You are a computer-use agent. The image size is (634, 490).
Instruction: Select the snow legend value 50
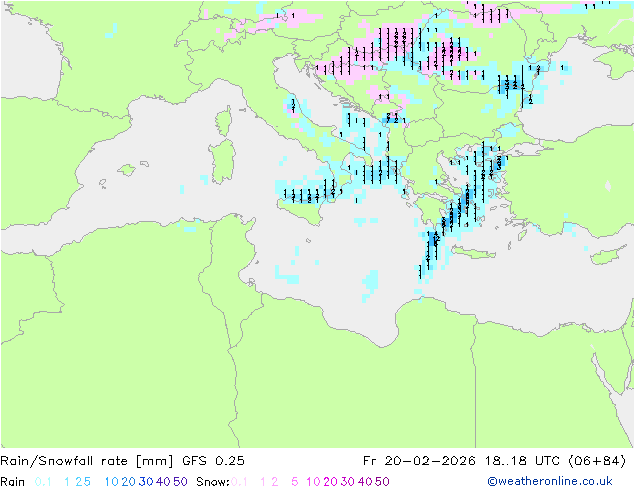pyautogui.click(x=383, y=482)
